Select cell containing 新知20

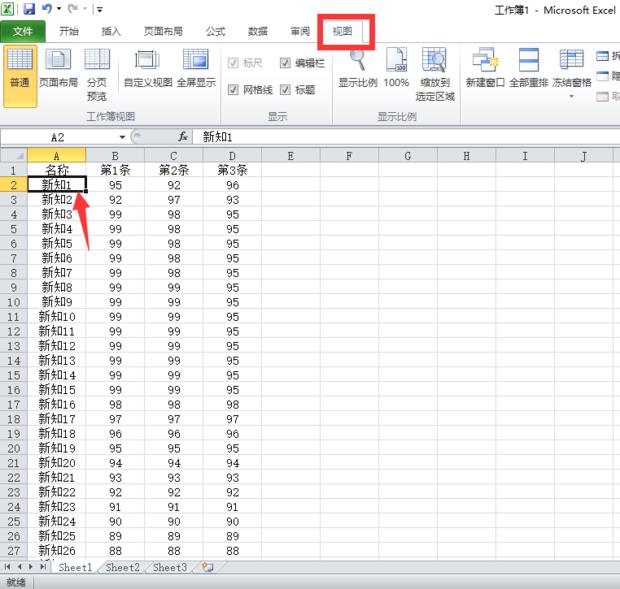point(57,463)
